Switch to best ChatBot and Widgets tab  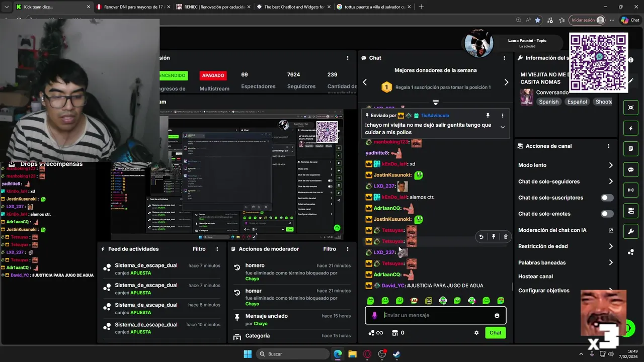293,7
